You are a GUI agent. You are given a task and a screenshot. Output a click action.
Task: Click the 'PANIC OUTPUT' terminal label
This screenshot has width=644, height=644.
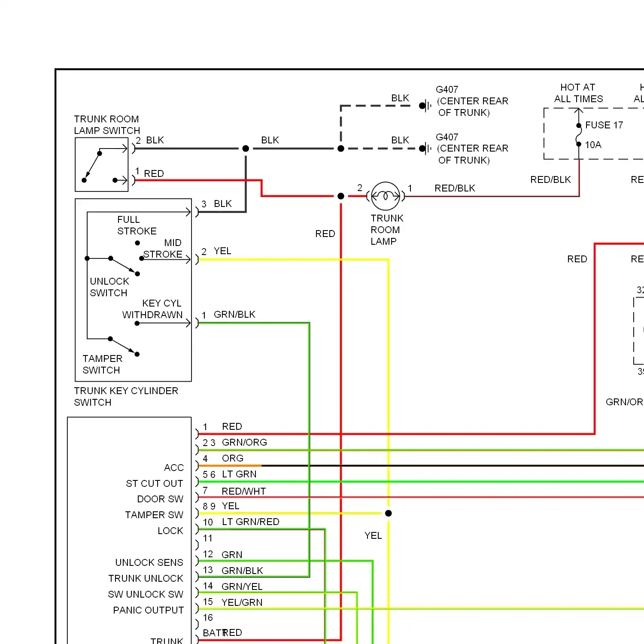pos(148,611)
